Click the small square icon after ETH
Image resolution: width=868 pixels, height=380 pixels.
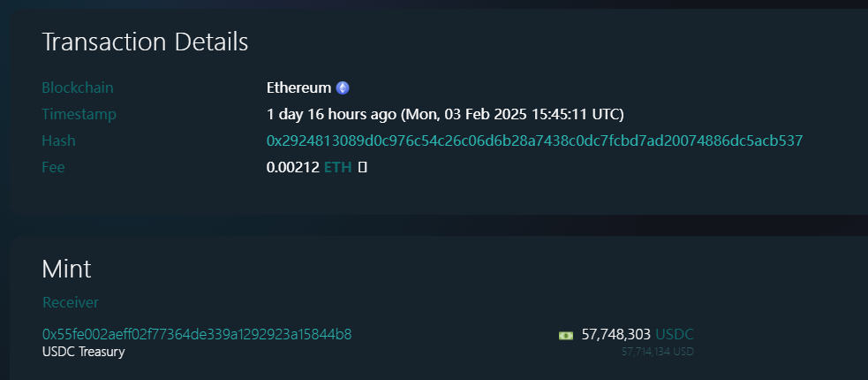coord(363,167)
